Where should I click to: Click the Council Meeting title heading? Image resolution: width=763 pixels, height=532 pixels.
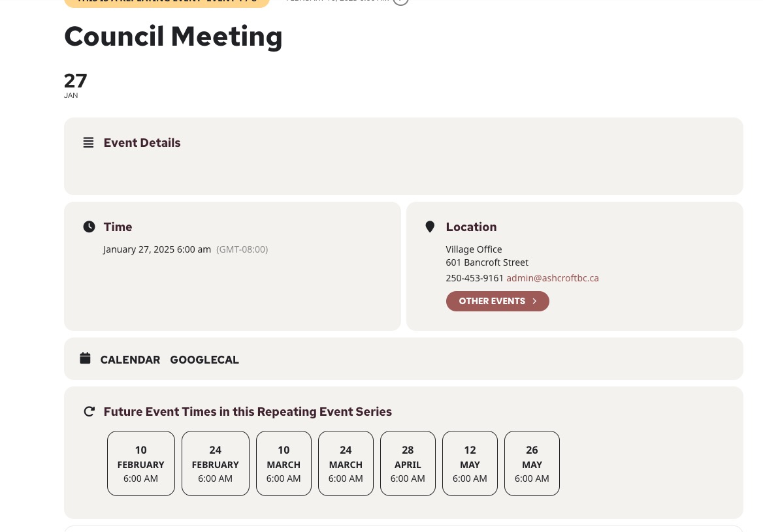173,37
